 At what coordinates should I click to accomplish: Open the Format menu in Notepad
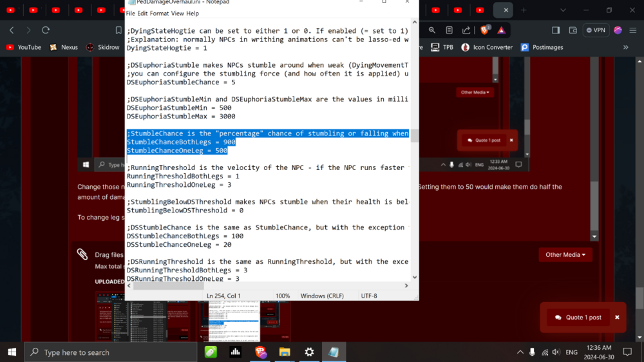tap(159, 14)
